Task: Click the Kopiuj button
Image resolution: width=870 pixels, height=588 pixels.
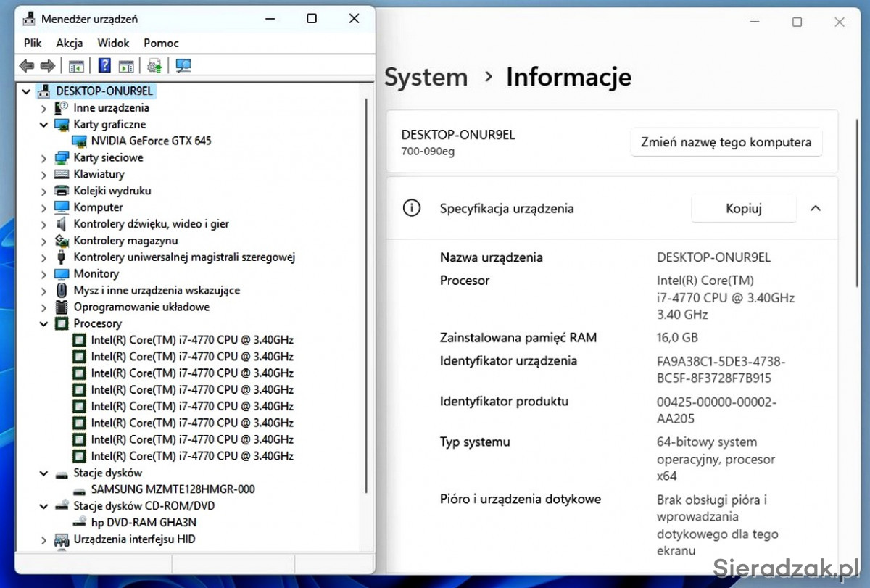Action: tap(744, 209)
